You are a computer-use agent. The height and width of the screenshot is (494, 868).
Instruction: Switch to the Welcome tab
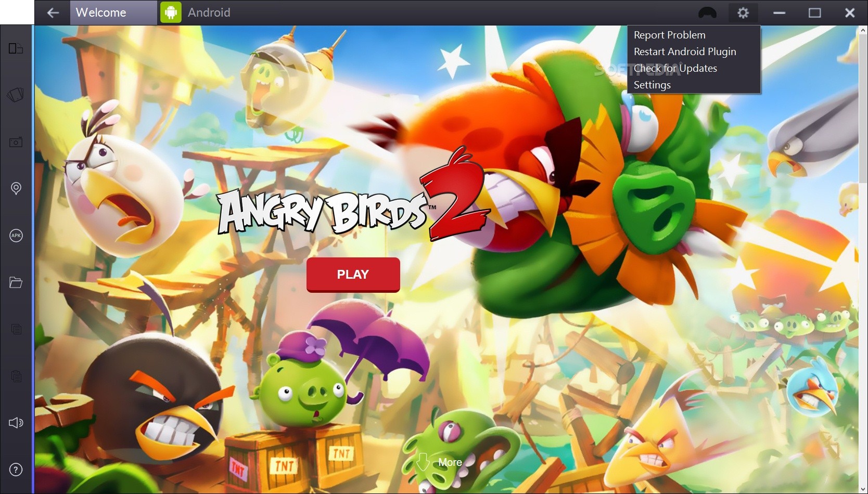tap(113, 12)
